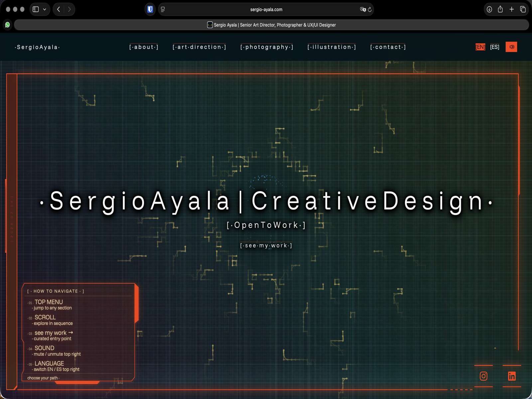Screen dimensions: 532x399
Task: Open the LinkedIn profile icon
Action: 512,376
